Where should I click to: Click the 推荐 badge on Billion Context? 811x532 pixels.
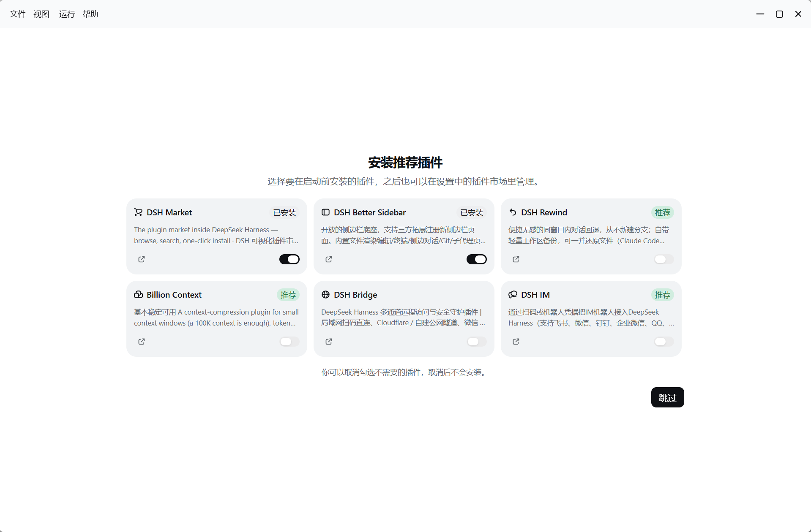288,295
